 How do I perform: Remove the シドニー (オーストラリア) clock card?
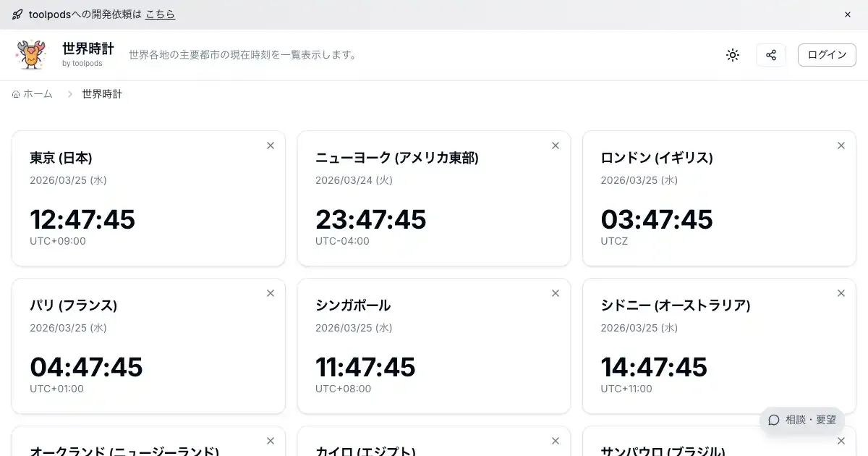pyautogui.click(x=841, y=293)
